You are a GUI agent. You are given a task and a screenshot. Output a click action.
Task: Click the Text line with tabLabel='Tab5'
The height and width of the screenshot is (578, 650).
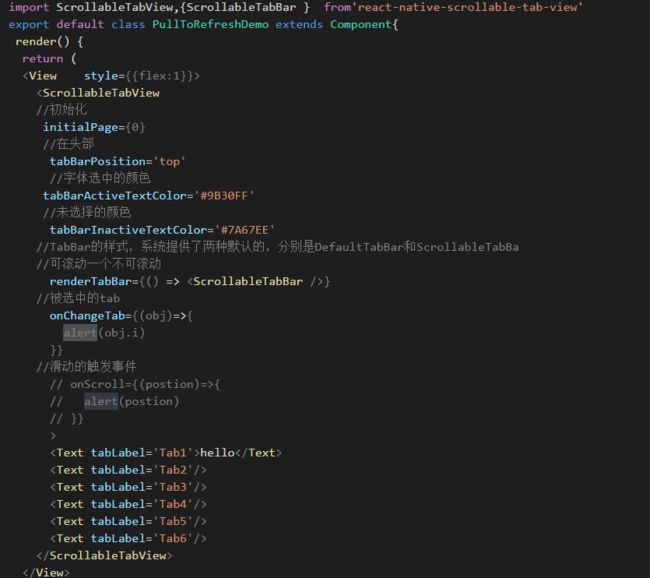(129, 521)
